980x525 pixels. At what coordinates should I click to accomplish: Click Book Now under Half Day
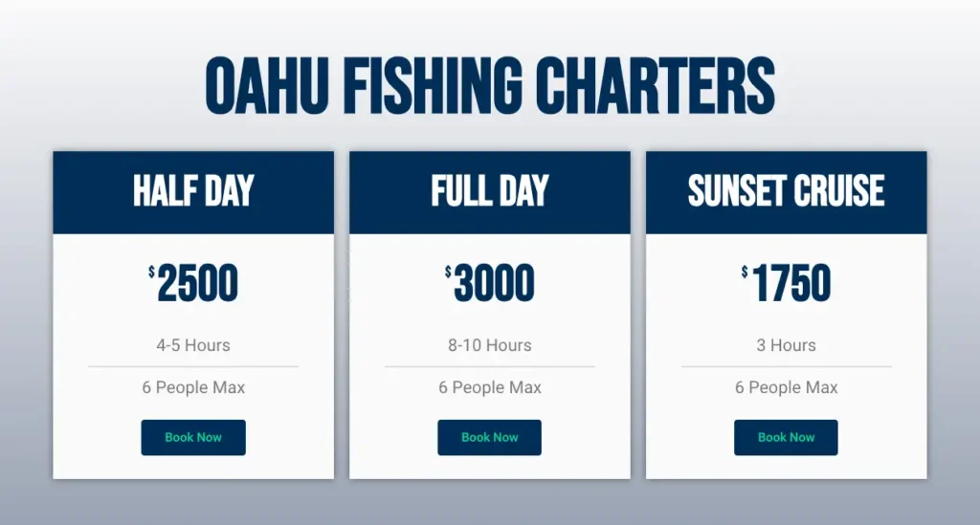click(x=193, y=437)
